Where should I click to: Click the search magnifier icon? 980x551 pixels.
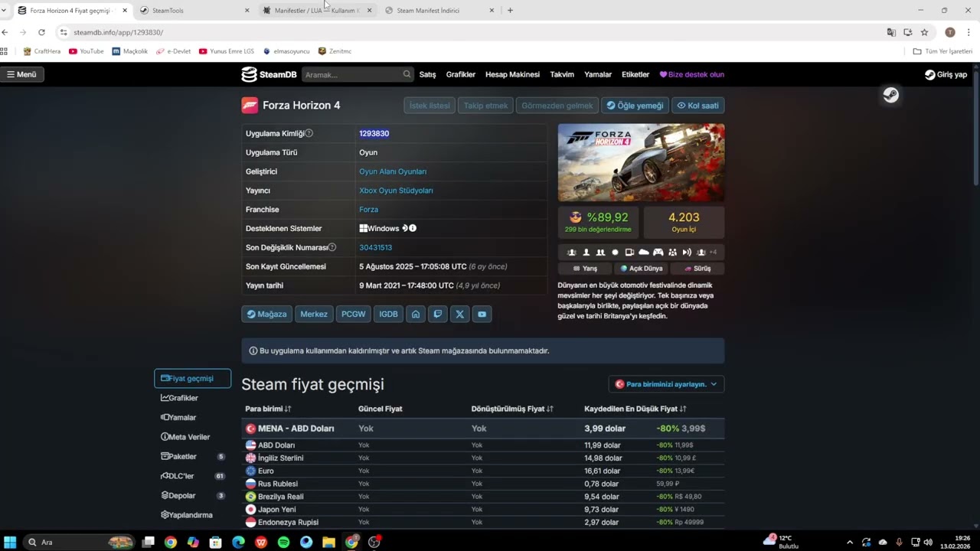click(407, 74)
